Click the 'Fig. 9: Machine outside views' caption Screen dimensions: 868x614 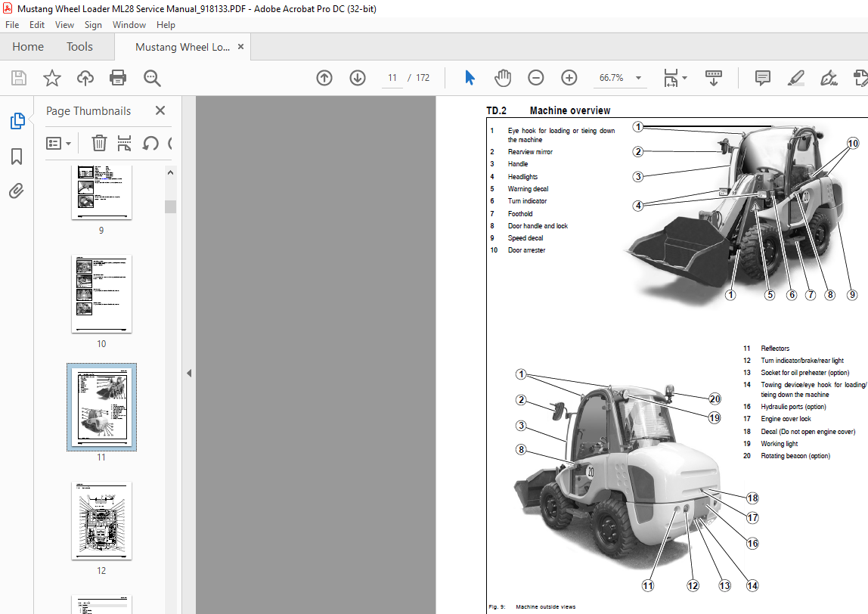pyautogui.click(x=532, y=606)
